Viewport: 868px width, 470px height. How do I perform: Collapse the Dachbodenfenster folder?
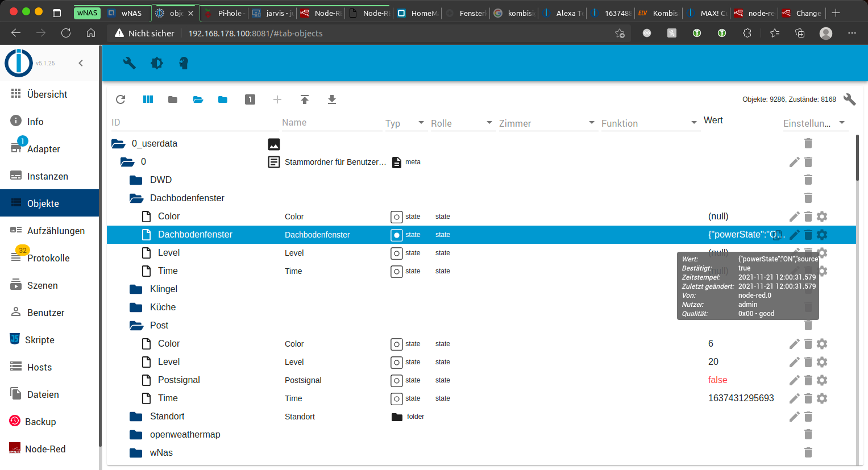136,198
